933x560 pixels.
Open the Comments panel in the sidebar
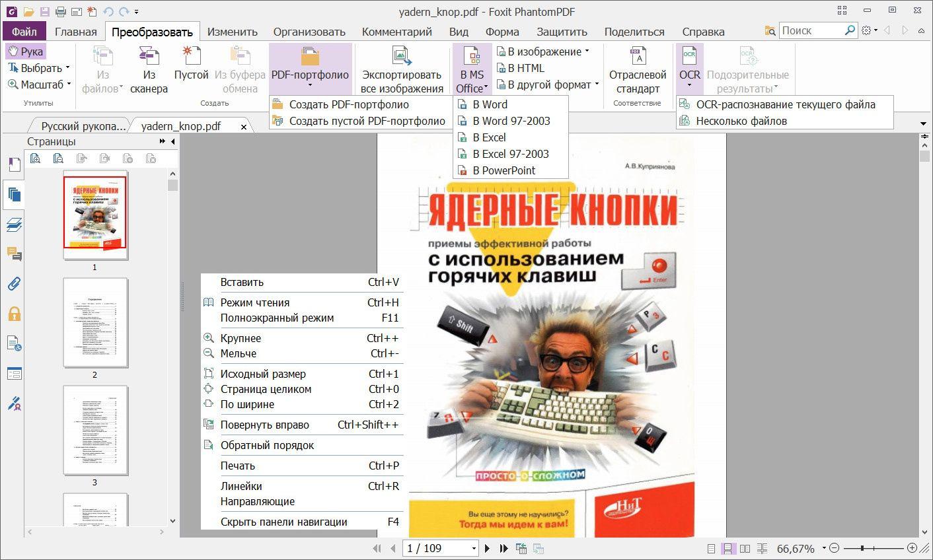[x=14, y=254]
